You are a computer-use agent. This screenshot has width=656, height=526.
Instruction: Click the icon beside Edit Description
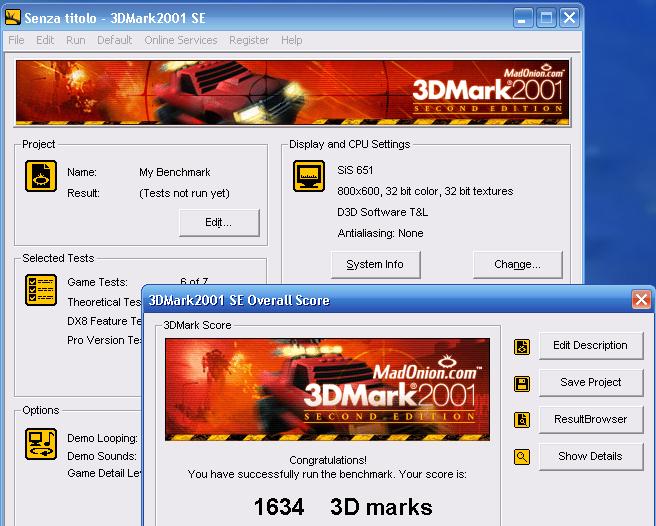click(522, 346)
